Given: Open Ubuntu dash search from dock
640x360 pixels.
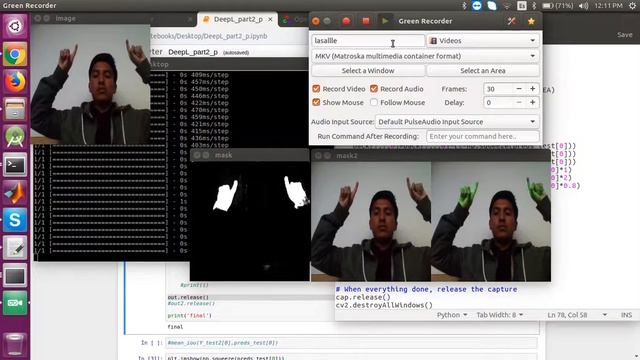Looking at the screenshot, I should point(15,27).
